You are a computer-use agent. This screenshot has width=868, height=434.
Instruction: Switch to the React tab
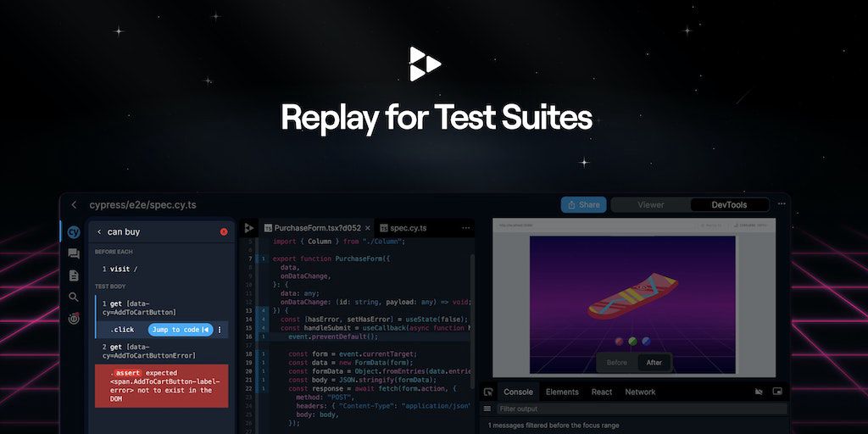(602, 392)
